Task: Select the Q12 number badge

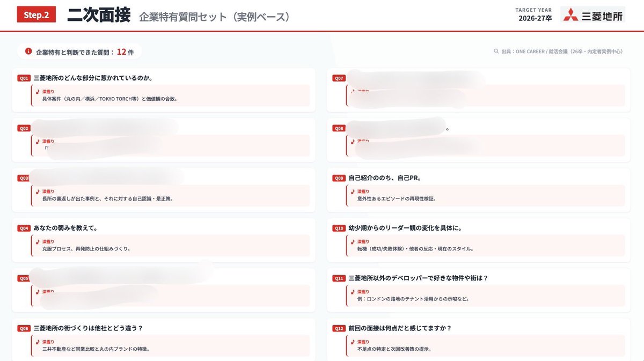Action: 339,328
